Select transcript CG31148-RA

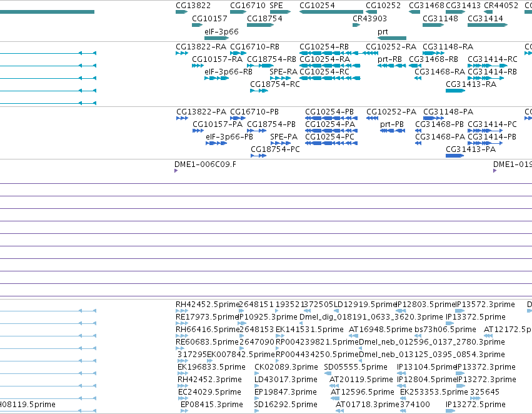448,46
